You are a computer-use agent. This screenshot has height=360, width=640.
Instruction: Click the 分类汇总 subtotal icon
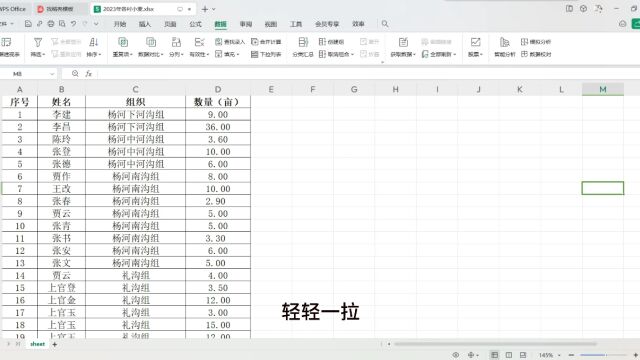[303, 42]
